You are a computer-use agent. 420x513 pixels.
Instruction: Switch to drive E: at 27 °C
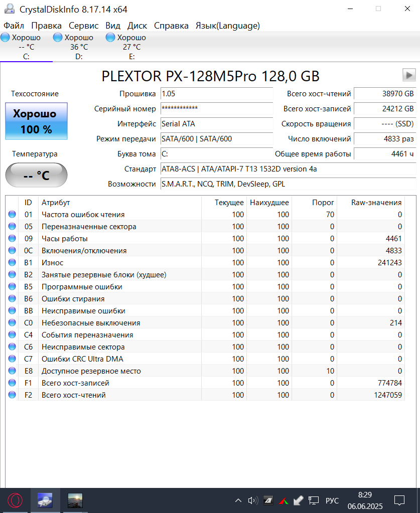[x=131, y=47]
